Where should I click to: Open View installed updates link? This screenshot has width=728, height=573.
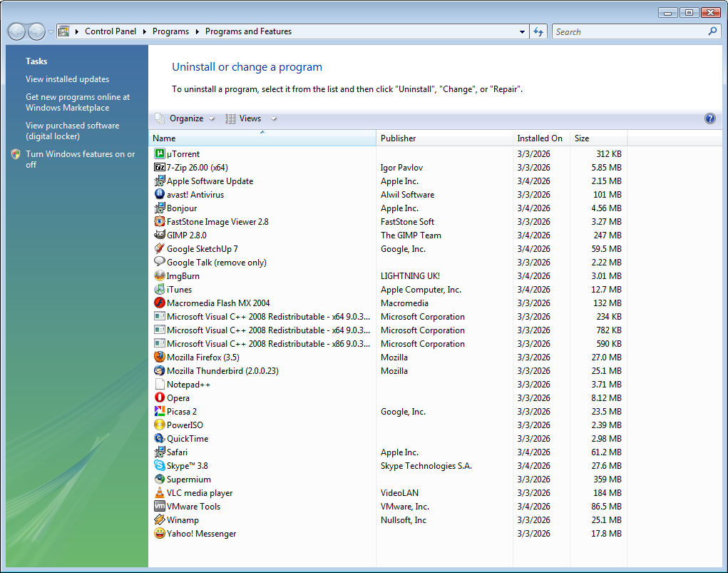tap(67, 79)
